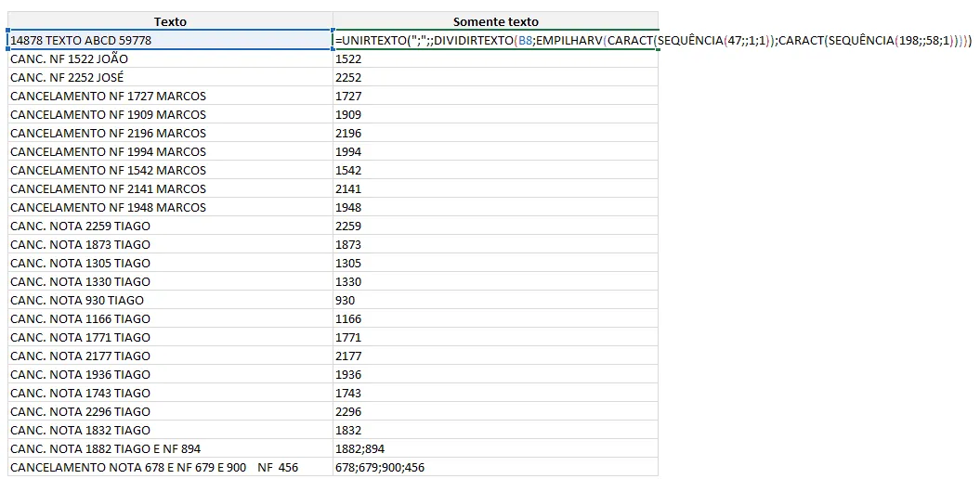This screenshot has height=479, width=980.
Task: Select cell 'CANCELAMENTO NF 2141 MARCOS'
Action: 170,188
